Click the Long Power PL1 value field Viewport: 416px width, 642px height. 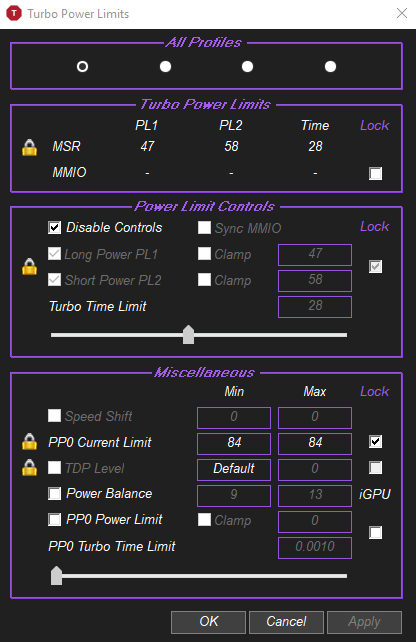pos(315,255)
